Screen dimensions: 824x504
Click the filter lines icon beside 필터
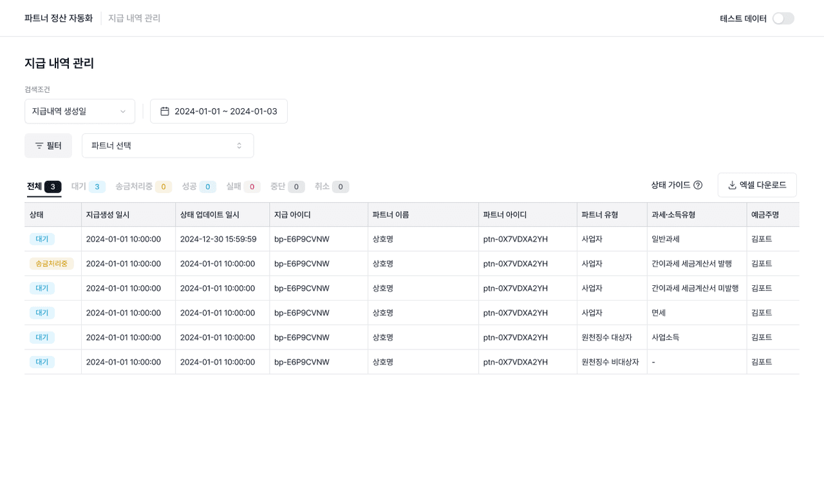39,145
